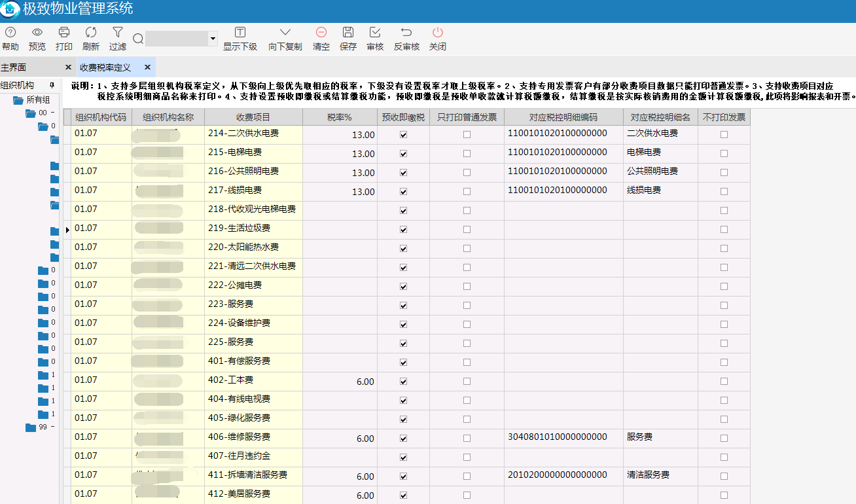Click the 组织机构名称 column header
This screenshot has width=856, height=504.
point(168,117)
